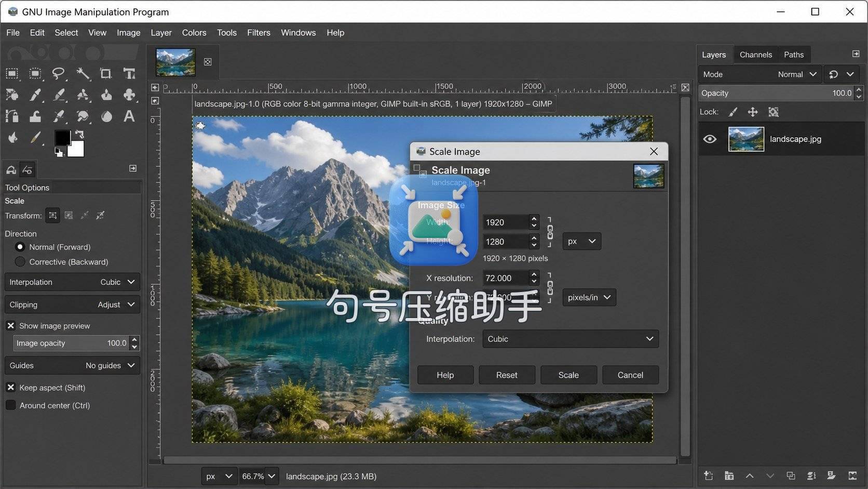The height and width of the screenshot is (489, 868).
Task: Click the lock pixels brush icon
Action: coord(733,112)
